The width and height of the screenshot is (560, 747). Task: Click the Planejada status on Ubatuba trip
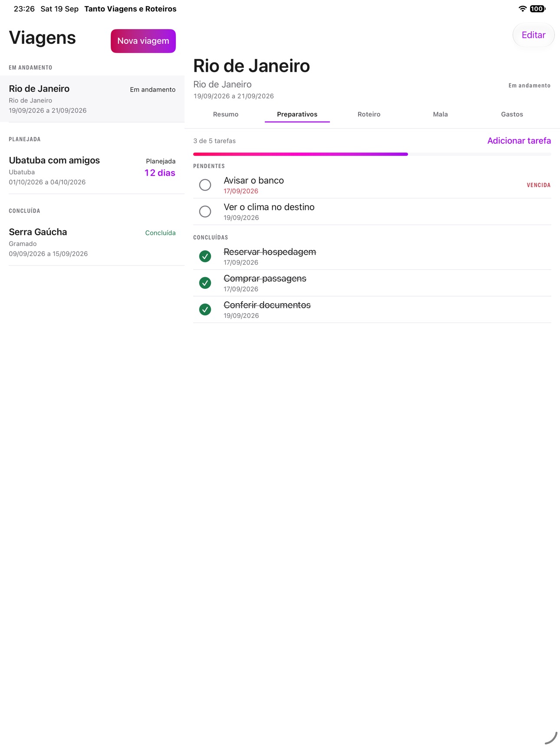pyautogui.click(x=161, y=161)
